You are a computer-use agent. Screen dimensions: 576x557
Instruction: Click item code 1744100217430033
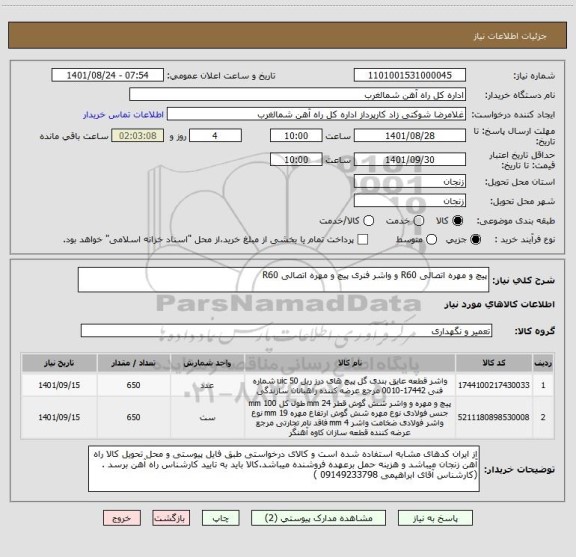(x=494, y=385)
